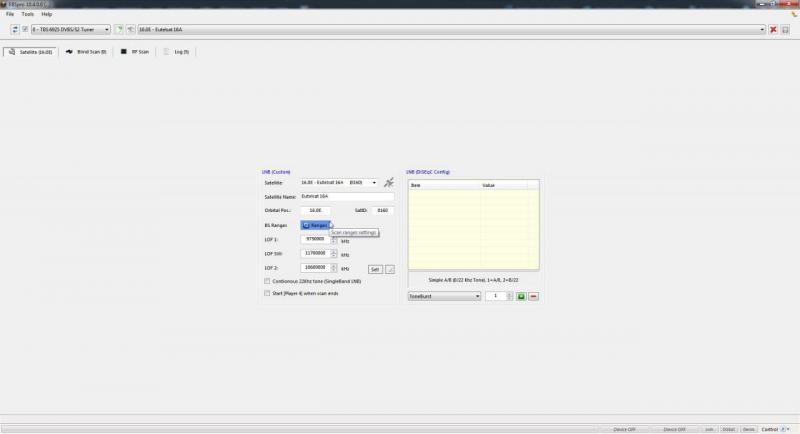Switch to the Blind Scan tab
This screenshot has width=800, height=434.
[86, 52]
